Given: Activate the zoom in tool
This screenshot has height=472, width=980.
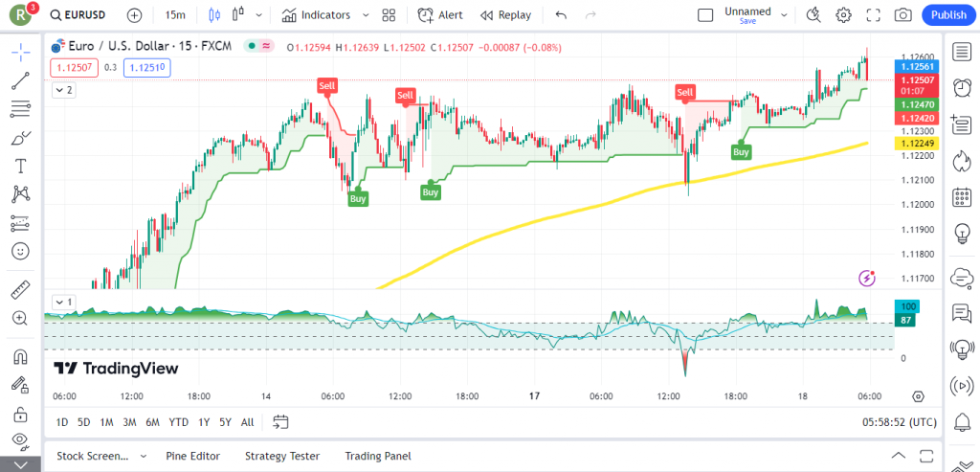Looking at the screenshot, I should (x=21, y=318).
